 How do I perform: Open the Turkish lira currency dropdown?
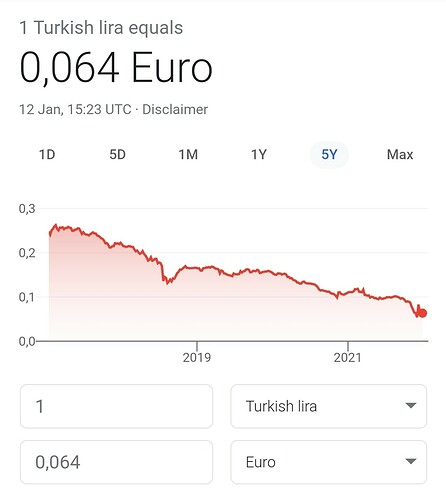pyautogui.click(x=329, y=406)
